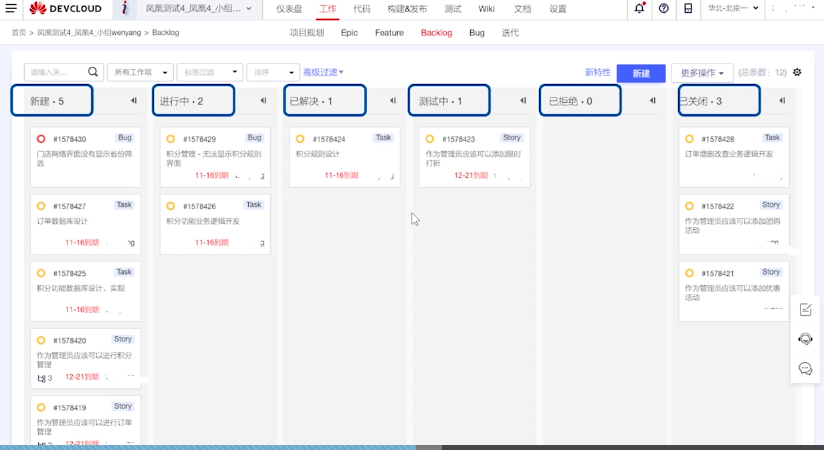The width and height of the screenshot is (824, 450).
Task: Open work item #1578425 card
Action: coord(86,291)
